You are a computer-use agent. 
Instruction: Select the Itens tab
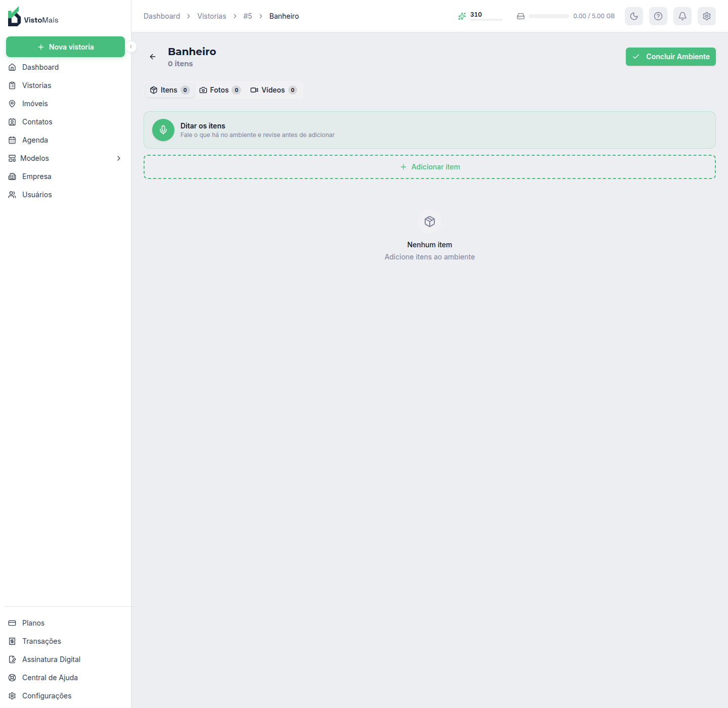(x=170, y=90)
